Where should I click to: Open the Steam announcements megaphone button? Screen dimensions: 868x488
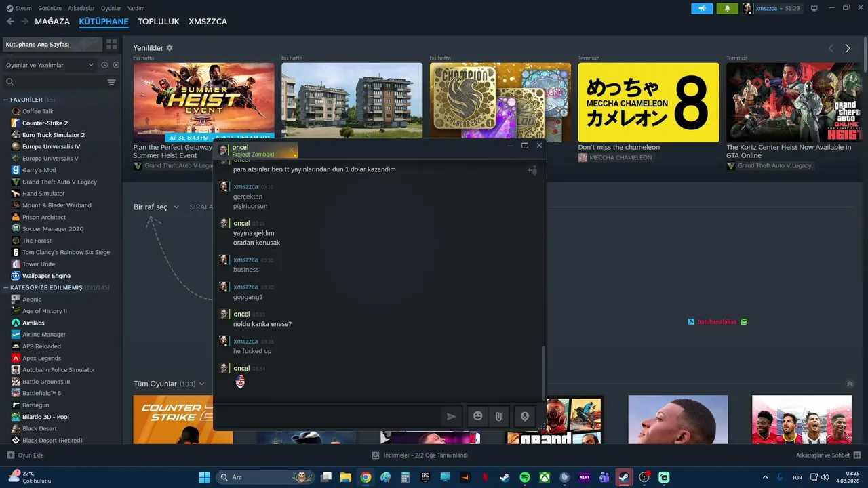(x=702, y=8)
